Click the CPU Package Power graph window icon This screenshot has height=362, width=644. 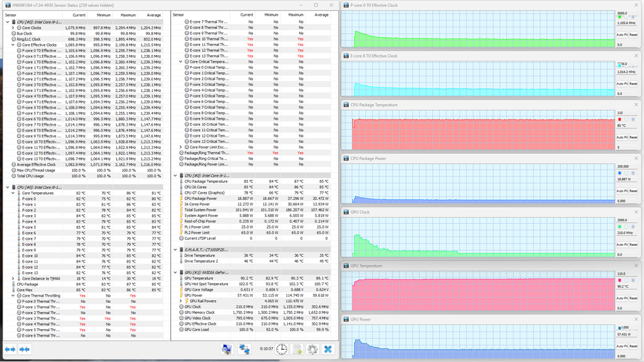[346, 159]
